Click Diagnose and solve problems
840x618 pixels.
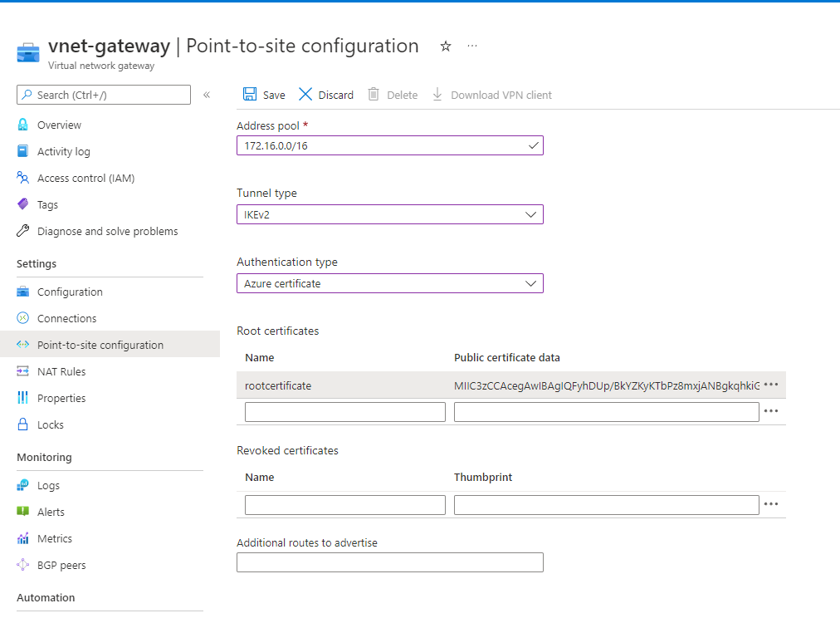click(107, 231)
